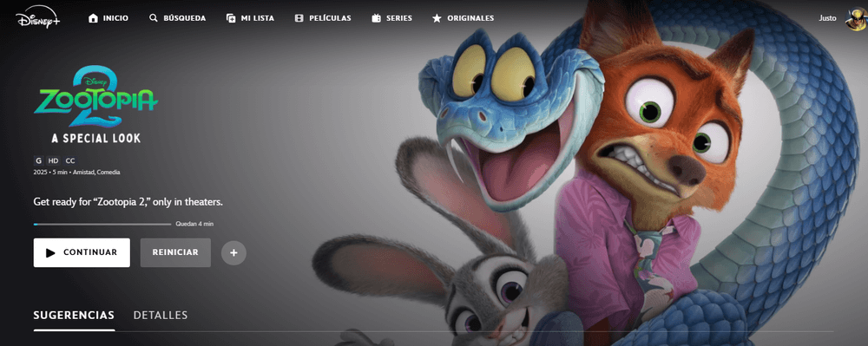The image size is (868, 346).
Task: Browse PELÍCULAS section
Action: (x=323, y=18)
